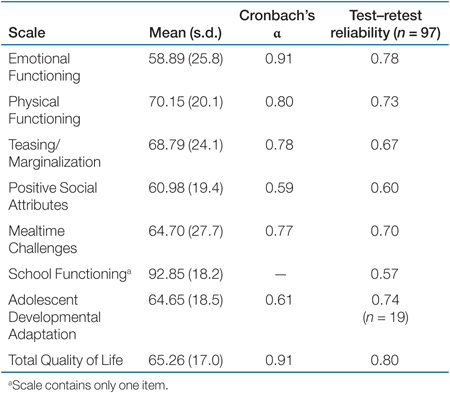
Task: Click the mean value 58.89 (25.8)
Action: point(186,59)
